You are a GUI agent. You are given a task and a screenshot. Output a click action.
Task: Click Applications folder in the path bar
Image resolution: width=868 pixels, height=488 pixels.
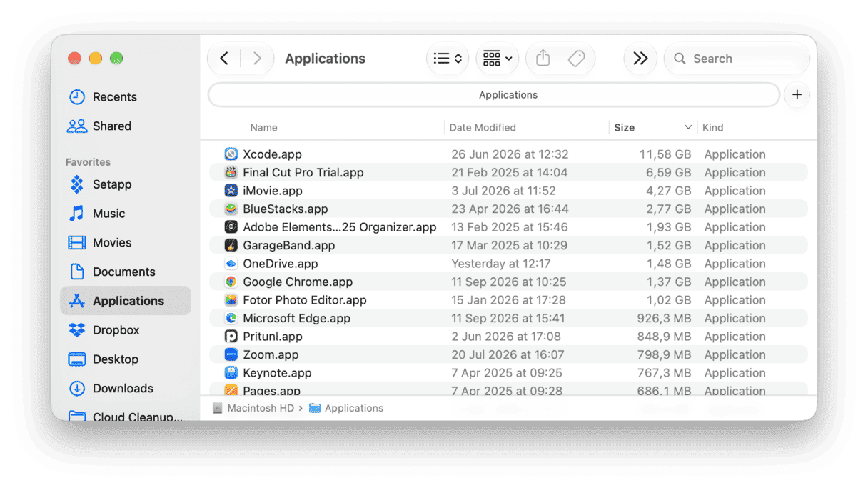346,408
